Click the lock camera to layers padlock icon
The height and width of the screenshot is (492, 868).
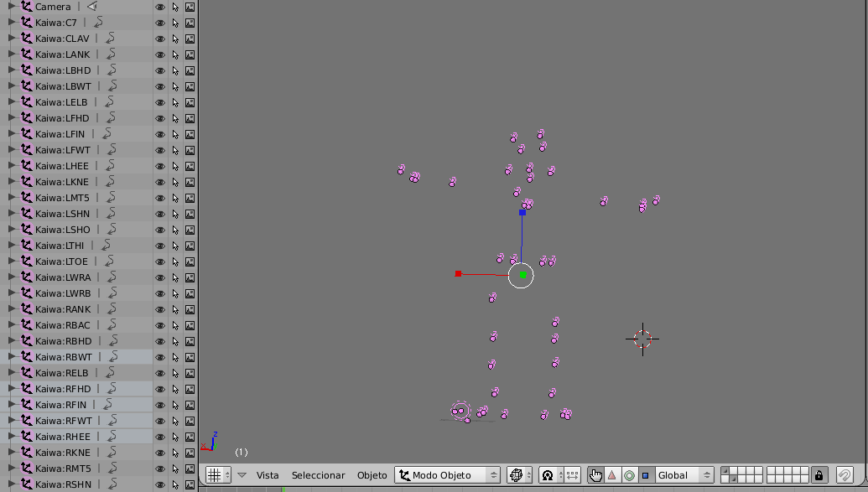click(819, 475)
